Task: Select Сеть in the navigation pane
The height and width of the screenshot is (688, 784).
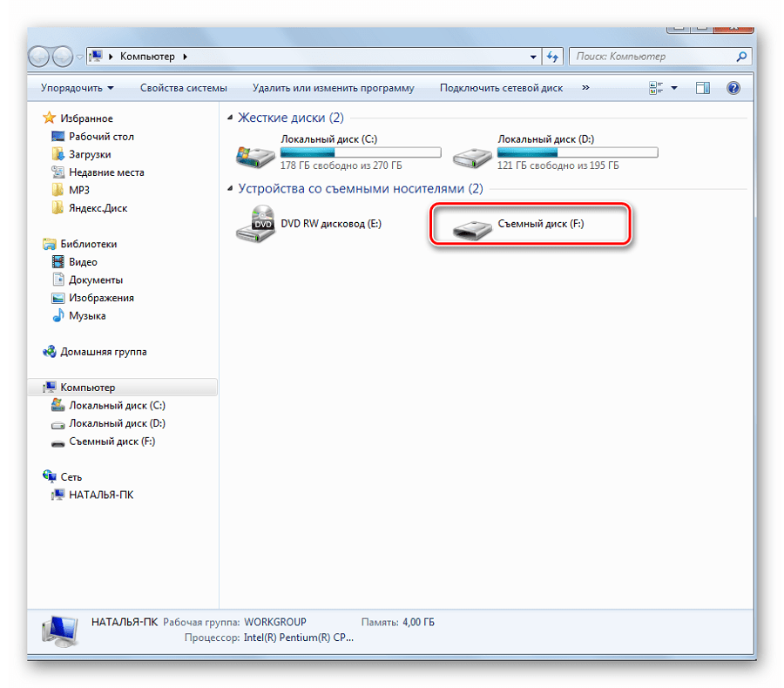Action: (71, 477)
